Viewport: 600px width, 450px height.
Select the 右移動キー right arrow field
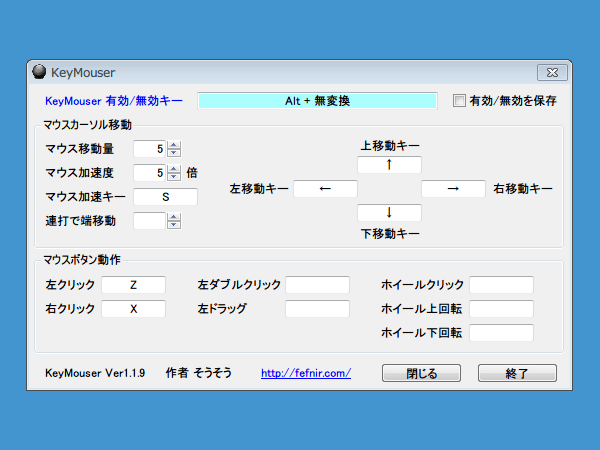pos(453,189)
